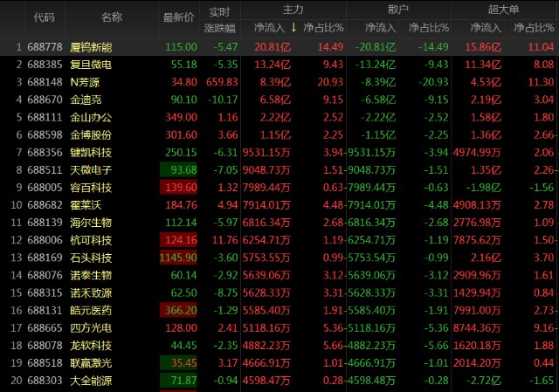Viewport: 559px width, 392px height.
Task: Select stock 诺禾致源 name
Action: pos(91,292)
